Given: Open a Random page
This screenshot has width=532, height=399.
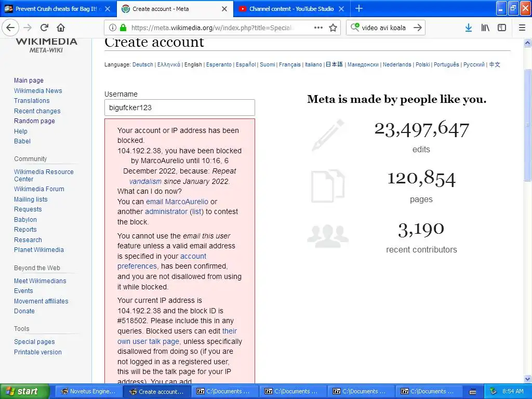Looking at the screenshot, I should coord(34,121).
